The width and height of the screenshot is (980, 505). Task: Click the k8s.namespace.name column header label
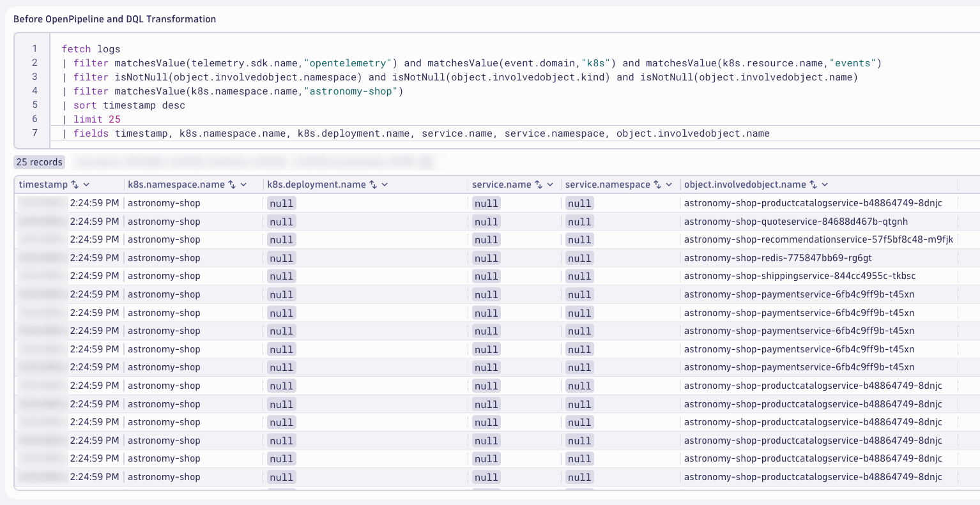(x=176, y=185)
